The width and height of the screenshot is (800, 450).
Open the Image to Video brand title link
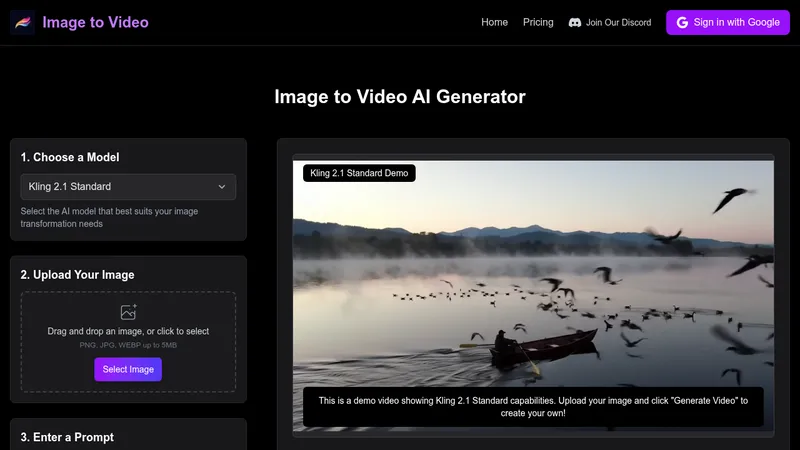point(95,22)
